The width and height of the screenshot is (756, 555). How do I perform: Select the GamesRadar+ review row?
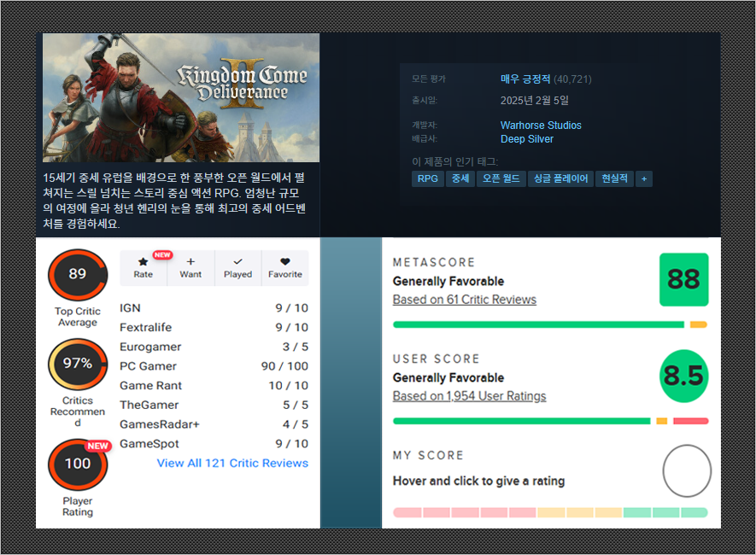tap(214, 424)
